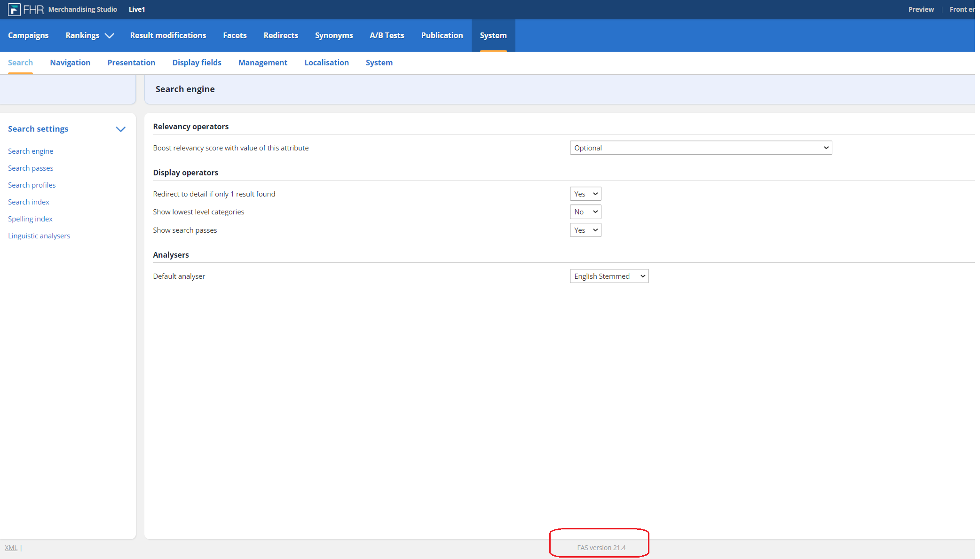Open the Synonyms section
The width and height of the screenshot is (980, 559).
coord(334,35)
